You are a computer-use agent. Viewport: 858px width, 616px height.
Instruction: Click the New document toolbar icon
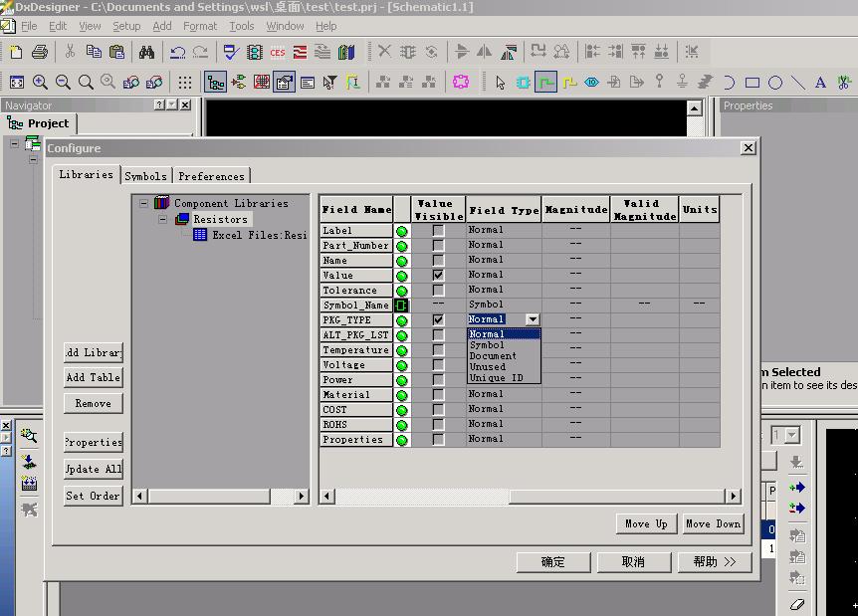(16, 52)
